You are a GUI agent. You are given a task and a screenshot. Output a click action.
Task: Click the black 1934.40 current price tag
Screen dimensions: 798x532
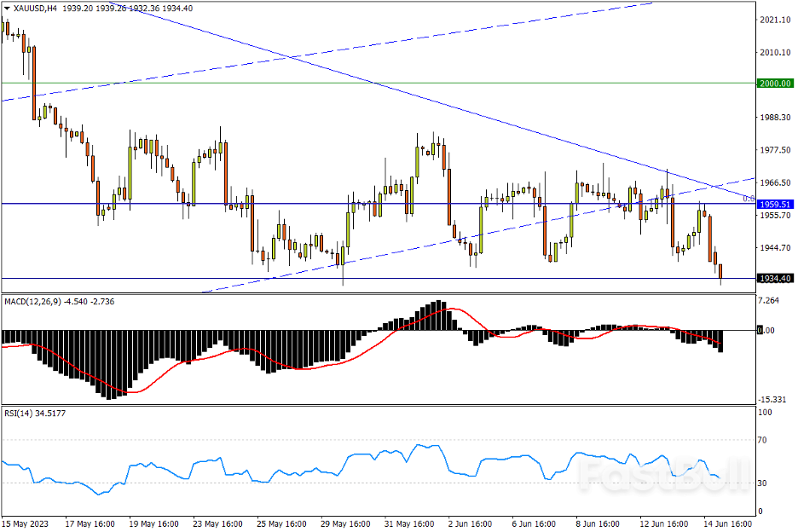pyautogui.click(x=775, y=279)
